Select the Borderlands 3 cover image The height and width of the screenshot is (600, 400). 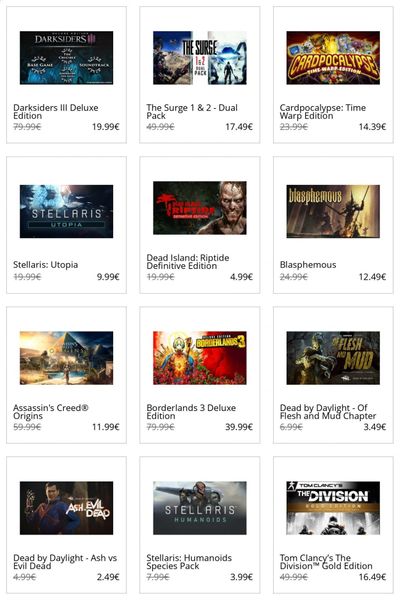click(200, 358)
